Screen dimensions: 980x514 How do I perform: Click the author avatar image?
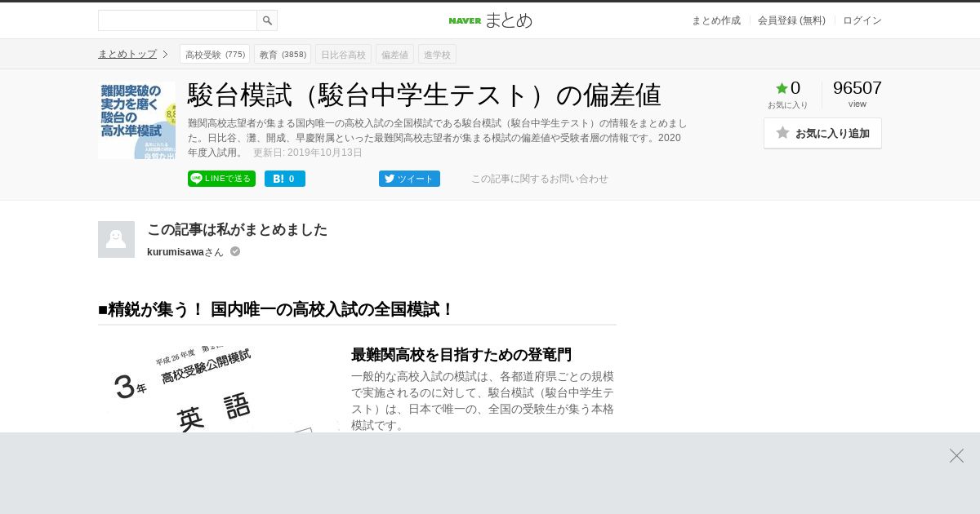click(x=116, y=239)
